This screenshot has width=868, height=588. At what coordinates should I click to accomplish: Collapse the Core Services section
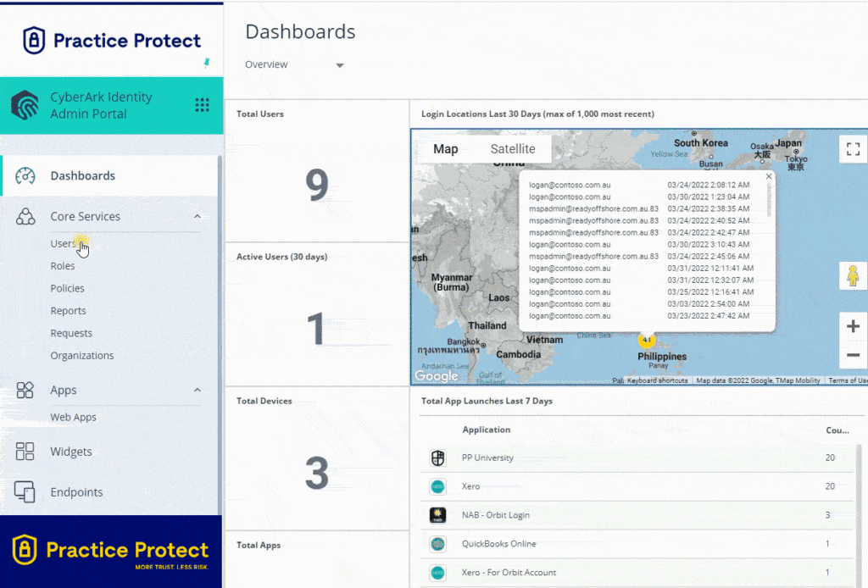198,216
